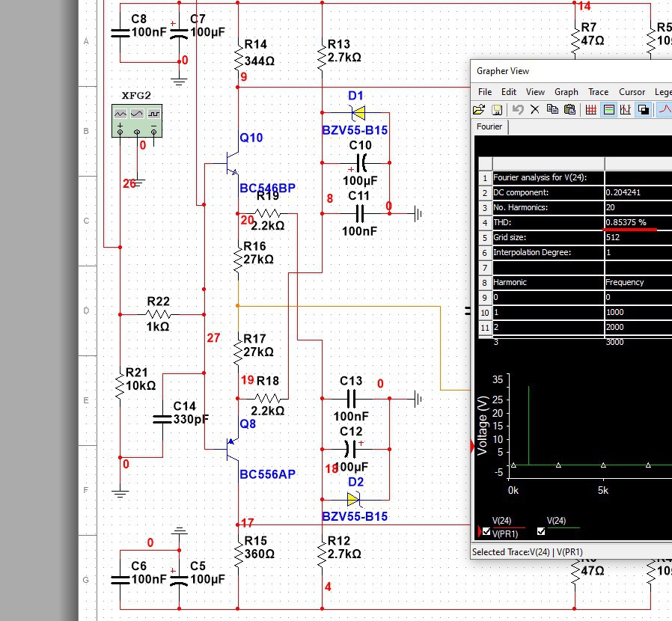Click the Save floppy disk icon
This screenshot has width=672, height=621.
[x=496, y=109]
